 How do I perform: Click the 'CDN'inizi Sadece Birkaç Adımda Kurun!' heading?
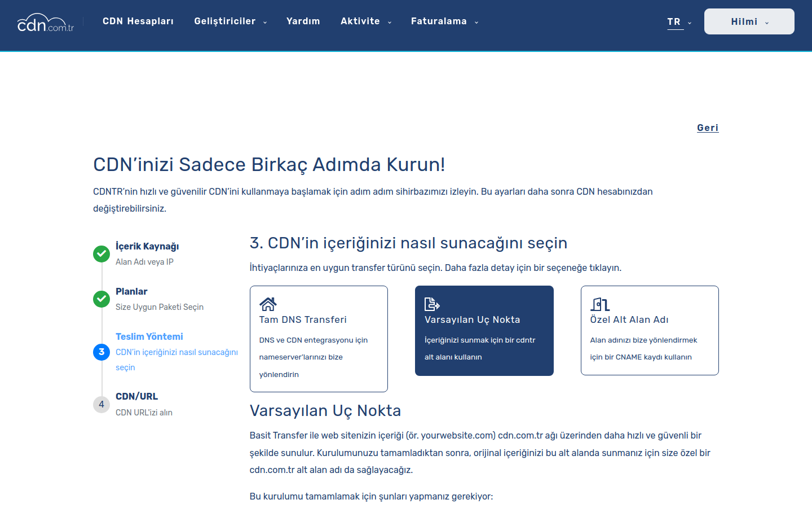[x=269, y=165]
